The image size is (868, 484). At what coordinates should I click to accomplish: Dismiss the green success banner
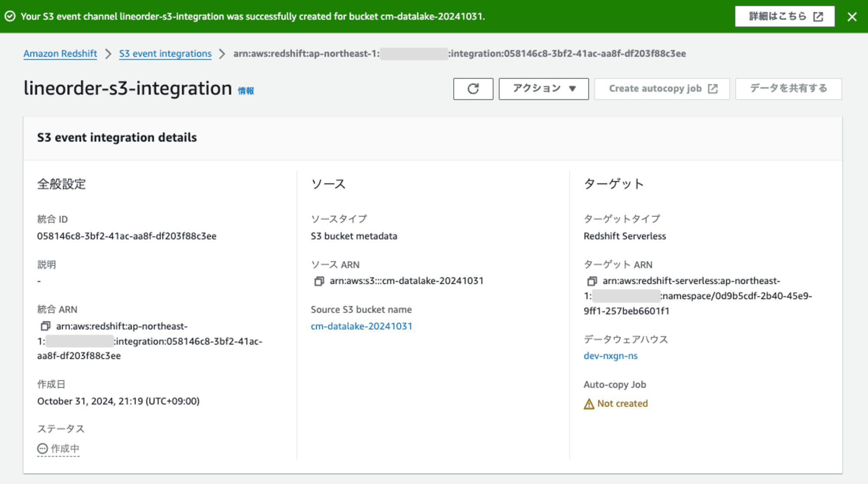click(852, 16)
